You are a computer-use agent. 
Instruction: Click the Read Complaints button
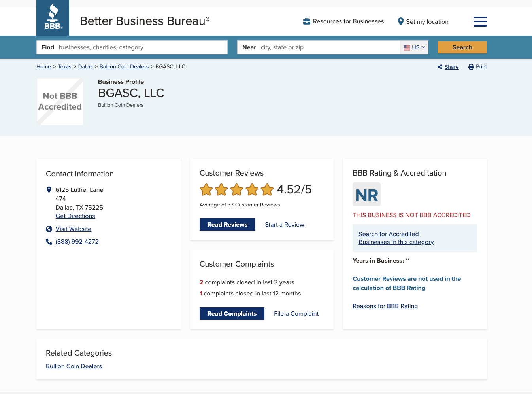point(232,314)
